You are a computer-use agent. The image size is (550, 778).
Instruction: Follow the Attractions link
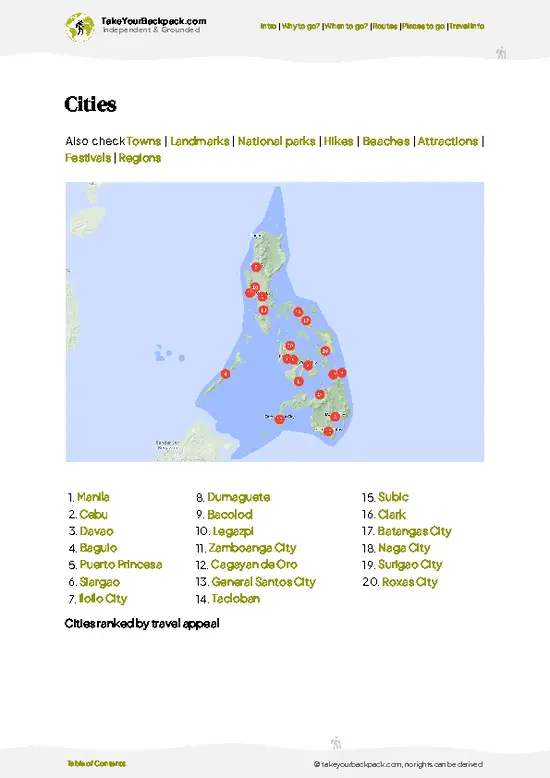[x=448, y=141]
